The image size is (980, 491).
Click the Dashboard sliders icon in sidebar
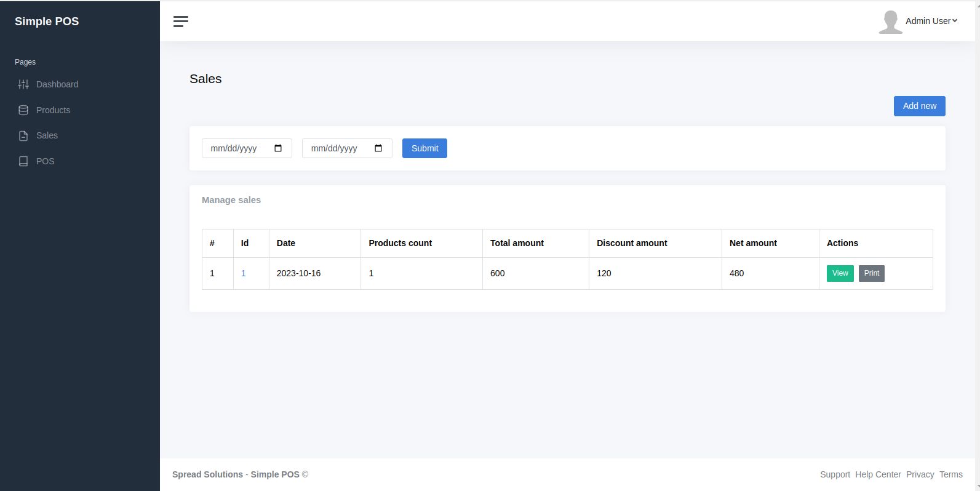click(23, 84)
